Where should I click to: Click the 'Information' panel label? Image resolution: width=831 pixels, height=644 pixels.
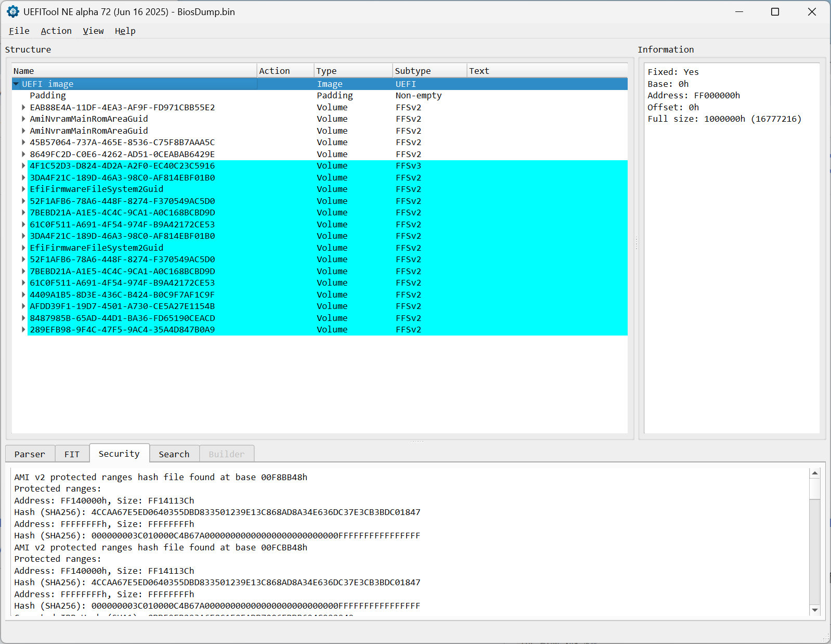point(666,49)
